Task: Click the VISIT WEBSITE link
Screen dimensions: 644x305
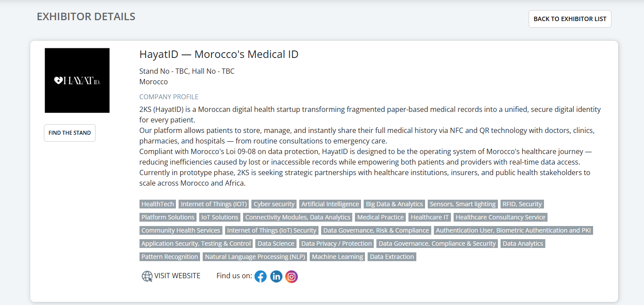Action: click(x=177, y=276)
